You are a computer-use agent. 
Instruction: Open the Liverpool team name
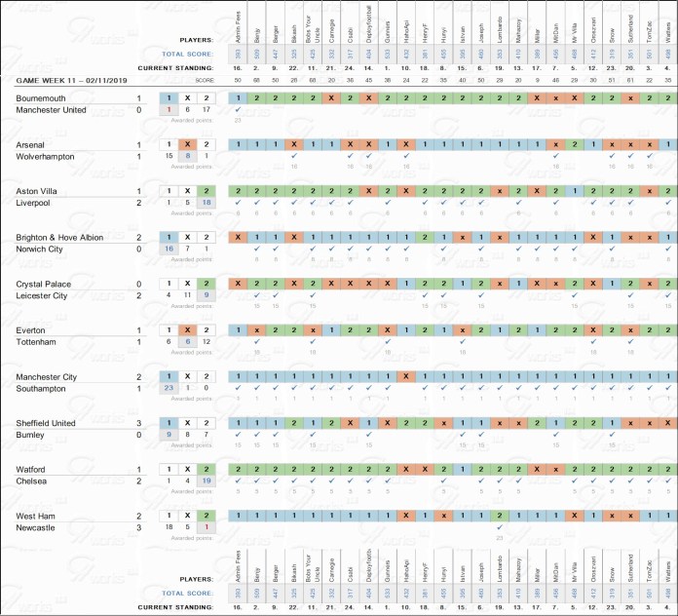pyautogui.click(x=40, y=203)
